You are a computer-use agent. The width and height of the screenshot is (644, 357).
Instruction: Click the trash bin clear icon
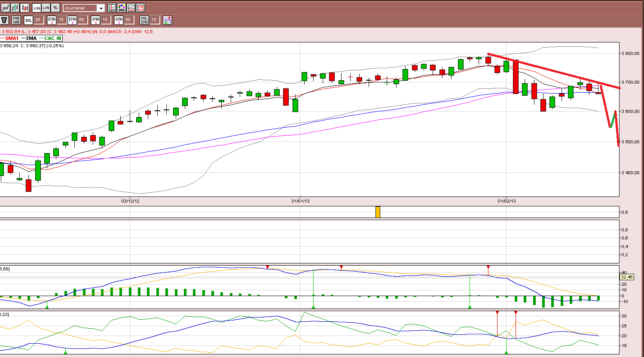click(5, 20)
